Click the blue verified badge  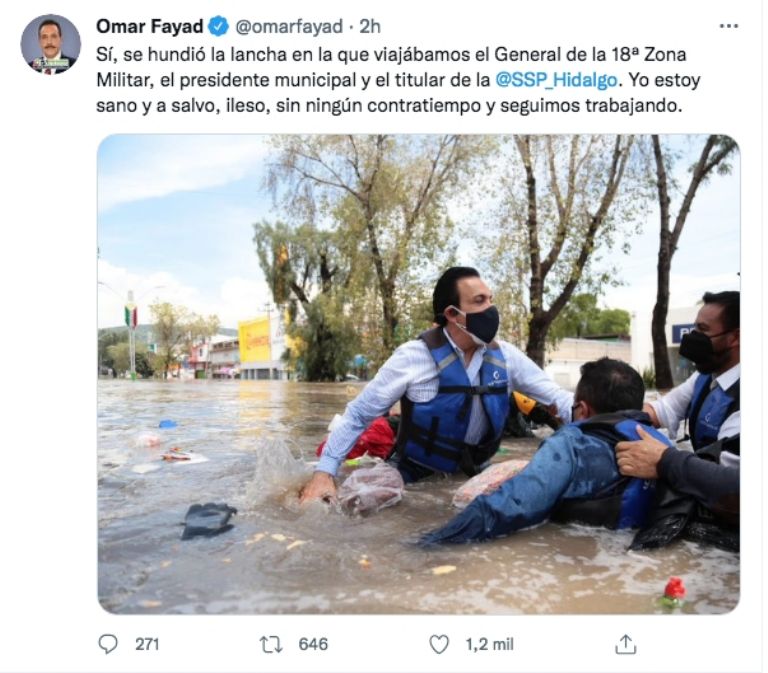click(x=218, y=26)
